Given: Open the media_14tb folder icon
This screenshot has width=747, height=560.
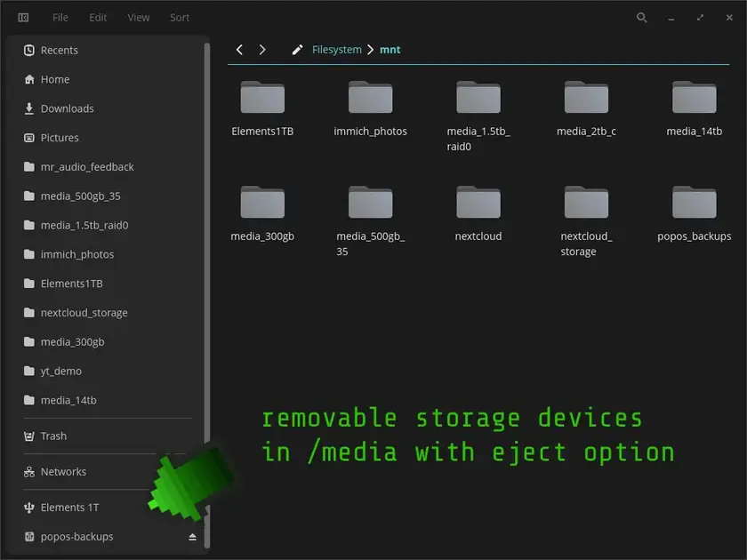Looking at the screenshot, I should [695, 97].
